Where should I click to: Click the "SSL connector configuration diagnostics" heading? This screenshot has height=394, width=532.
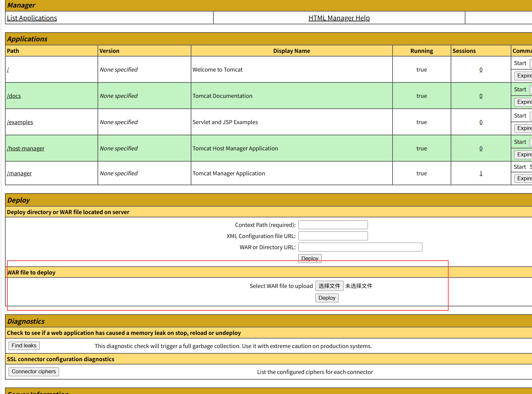(61, 359)
